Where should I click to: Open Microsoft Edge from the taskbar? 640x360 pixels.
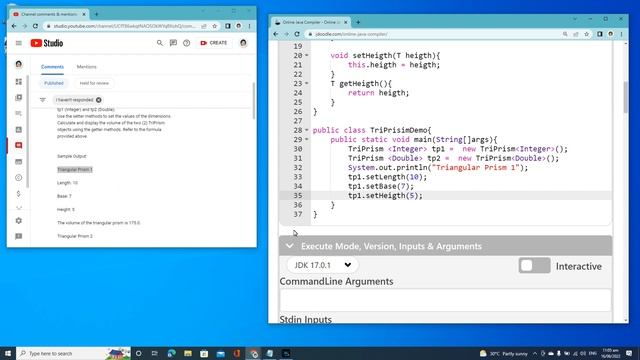pos(171,353)
